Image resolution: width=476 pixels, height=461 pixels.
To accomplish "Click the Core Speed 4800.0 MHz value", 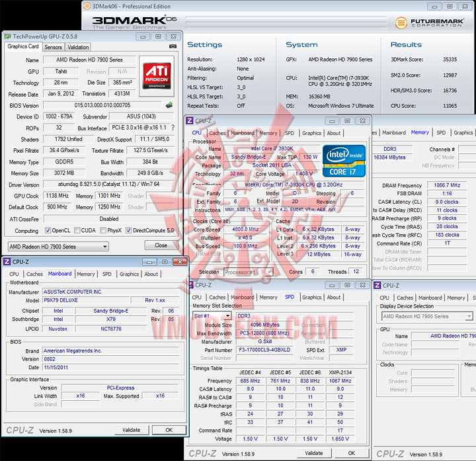I will [245, 230].
